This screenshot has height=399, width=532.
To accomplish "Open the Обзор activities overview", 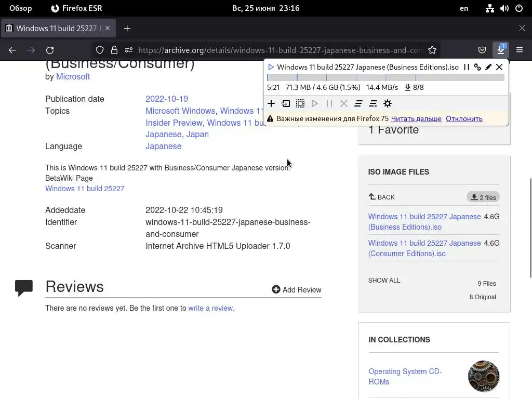I will tap(21, 8).
